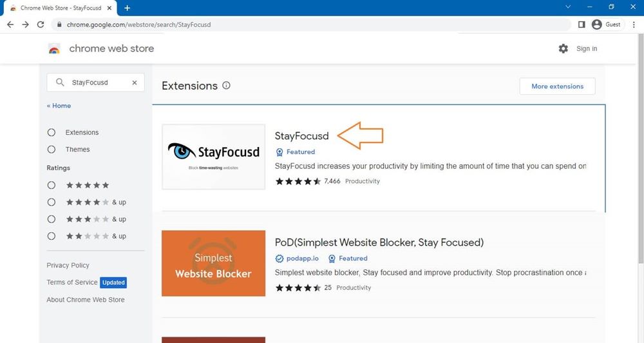Screen dimensions: 644x343
Task: Open the Simplest Website Blocker thumbnail
Action: pyautogui.click(x=214, y=263)
